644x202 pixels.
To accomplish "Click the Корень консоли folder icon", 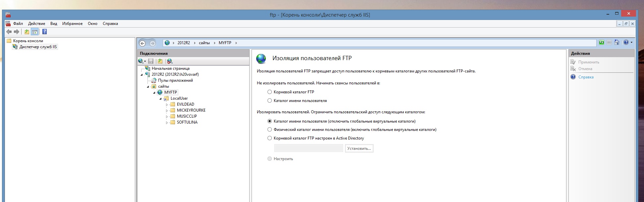I will 9,41.
